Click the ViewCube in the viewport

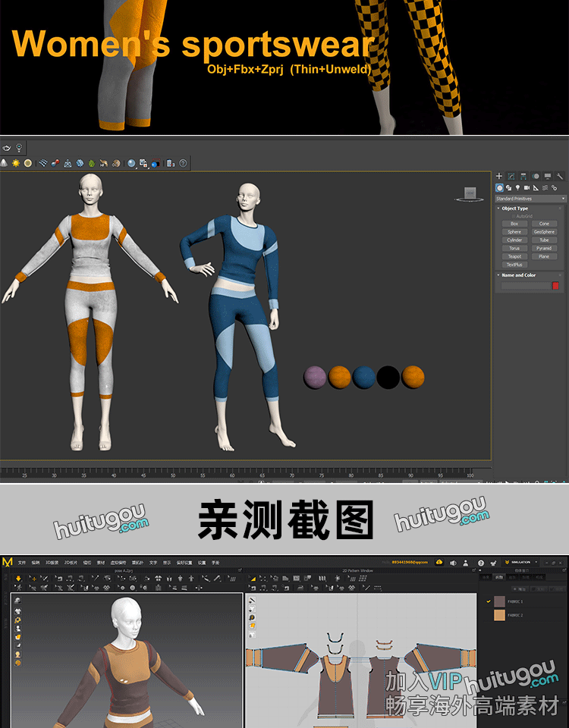coord(470,194)
